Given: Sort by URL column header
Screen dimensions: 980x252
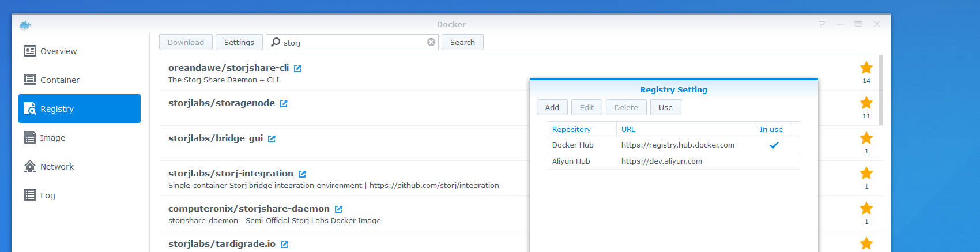Looking at the screenshot, I should point(685,129).
